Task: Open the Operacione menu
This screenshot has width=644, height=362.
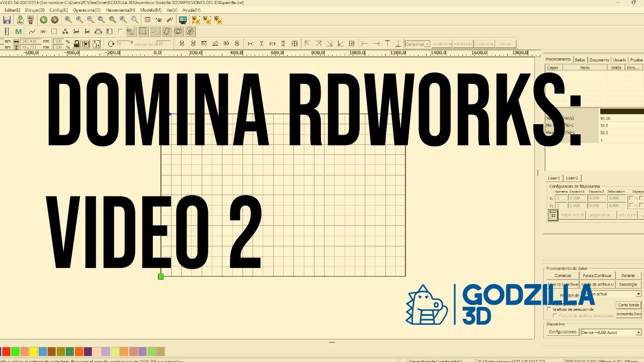Action: click(87, 10)
